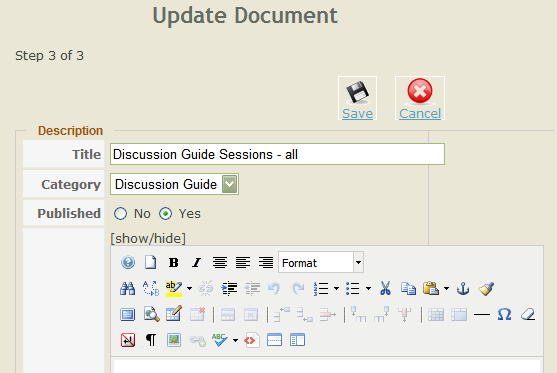Click the new document blank page icon

click(151, 263)
